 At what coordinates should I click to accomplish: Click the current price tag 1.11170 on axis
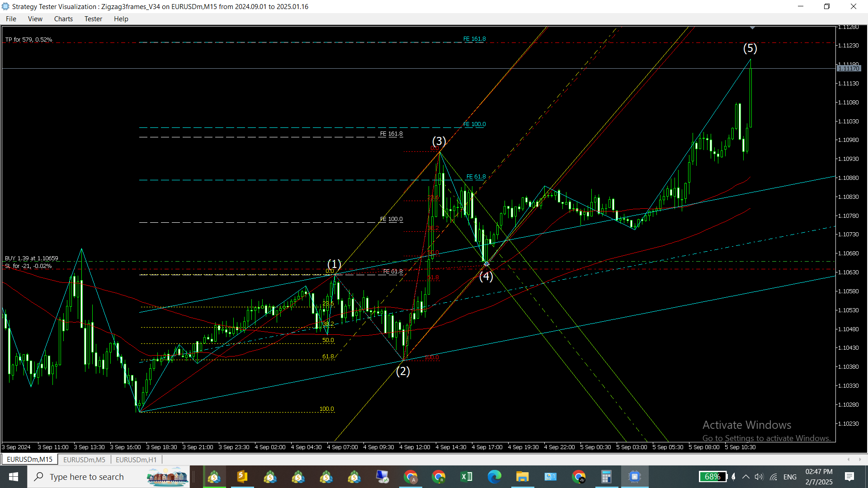click(849, 69)
